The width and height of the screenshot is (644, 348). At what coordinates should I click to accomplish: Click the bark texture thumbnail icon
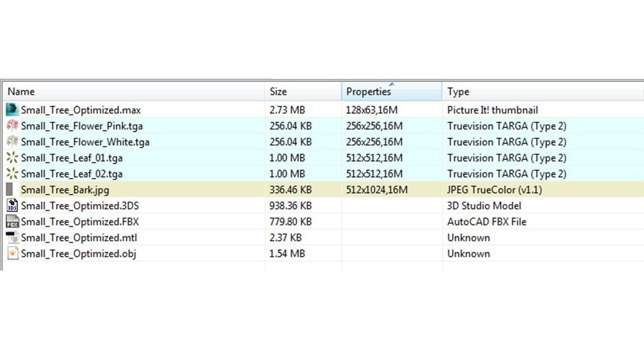click(10, 190)
